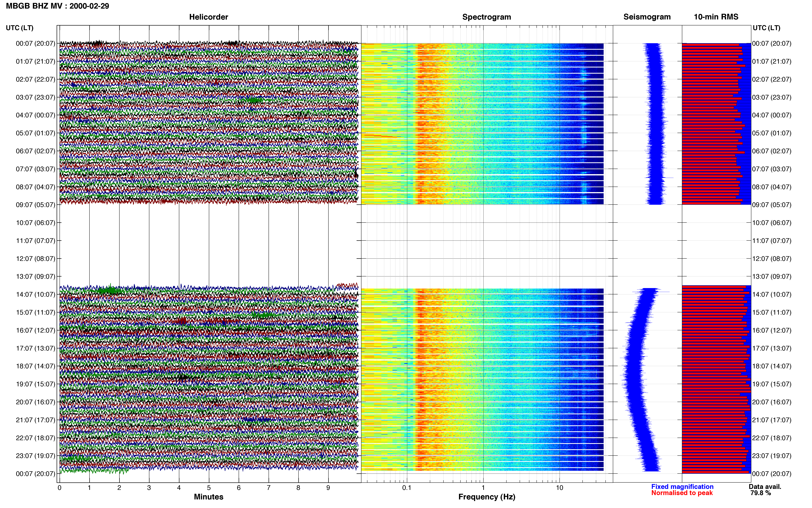Click the left-axis time label '18:07 (14:07)'
The width and height of the screenshot is (812, 508).
pyautogui.click(x=36, y=366)
